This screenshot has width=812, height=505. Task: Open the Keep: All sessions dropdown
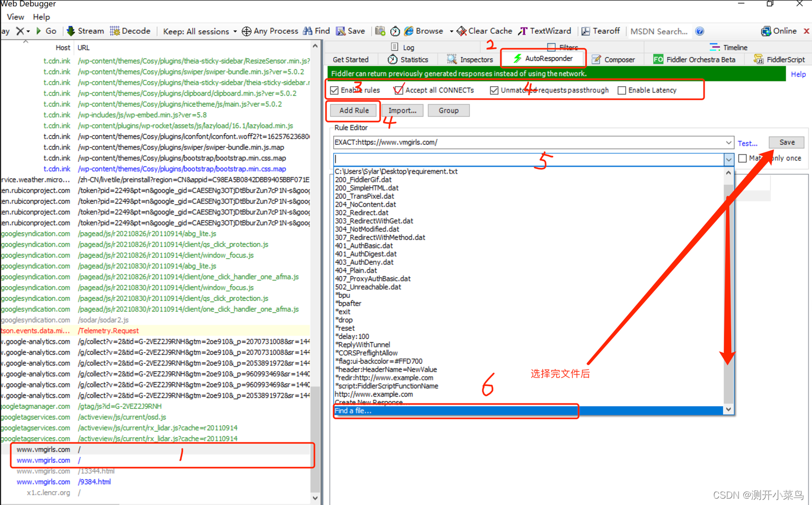click(200, 31)
